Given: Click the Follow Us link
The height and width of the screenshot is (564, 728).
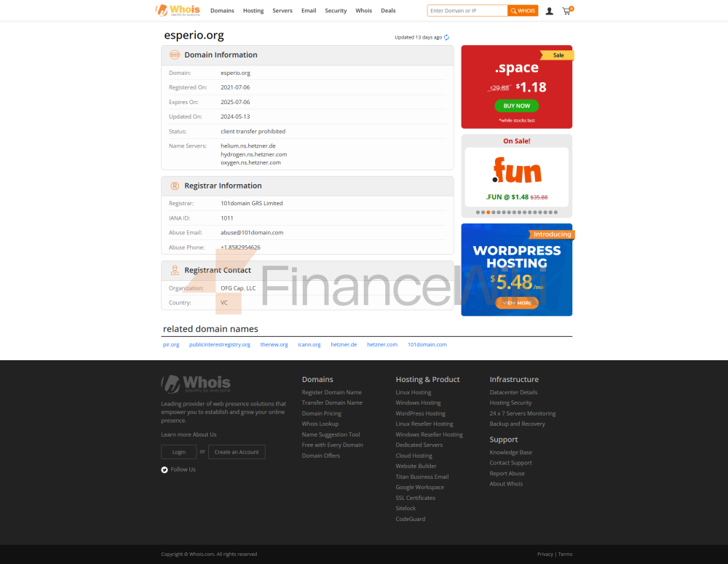Looking at the screenshot, I should pyautogui.click(x=183, y=469).
